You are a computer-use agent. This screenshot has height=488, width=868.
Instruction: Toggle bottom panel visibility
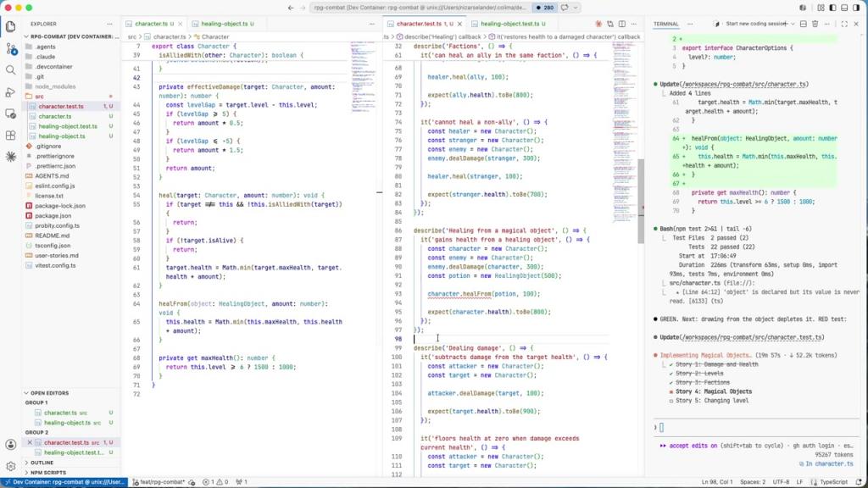[x=844, y=8]
